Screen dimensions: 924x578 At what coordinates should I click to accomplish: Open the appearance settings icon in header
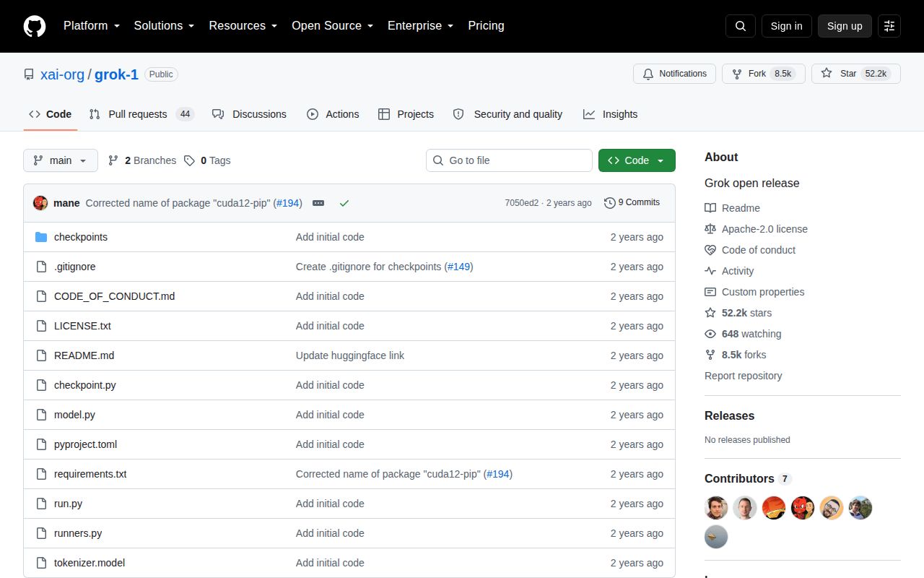(x=889, y=26)
